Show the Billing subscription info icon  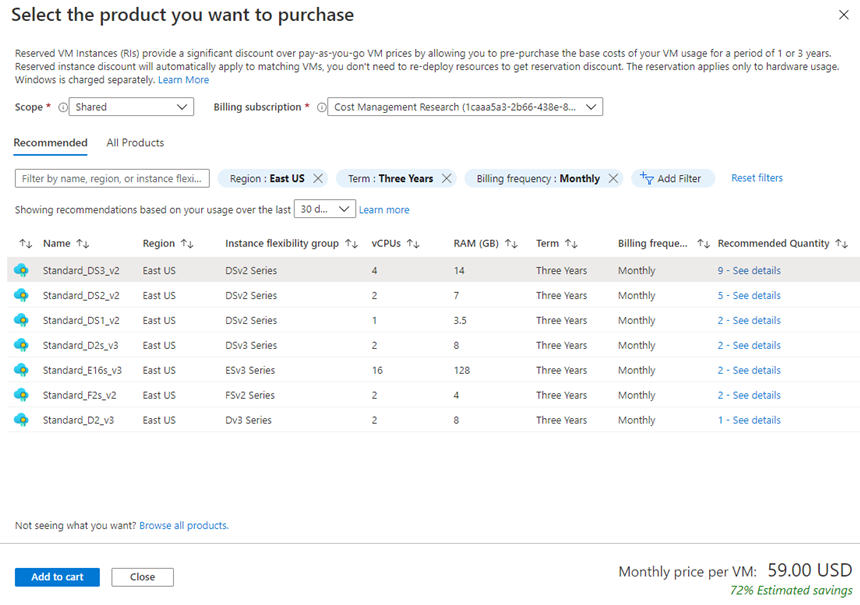[x=322, y=107]
